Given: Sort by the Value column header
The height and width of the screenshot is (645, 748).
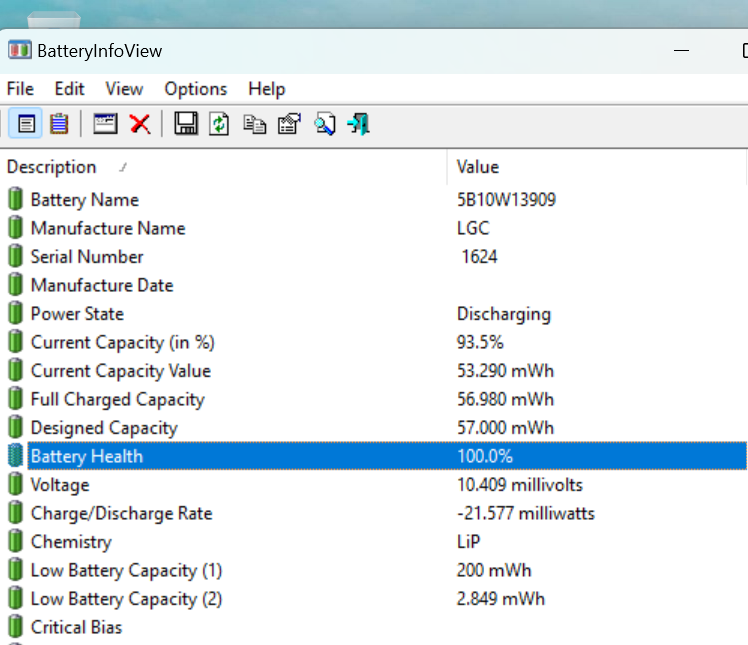Looking at the screenshot, I should [597, 167].
